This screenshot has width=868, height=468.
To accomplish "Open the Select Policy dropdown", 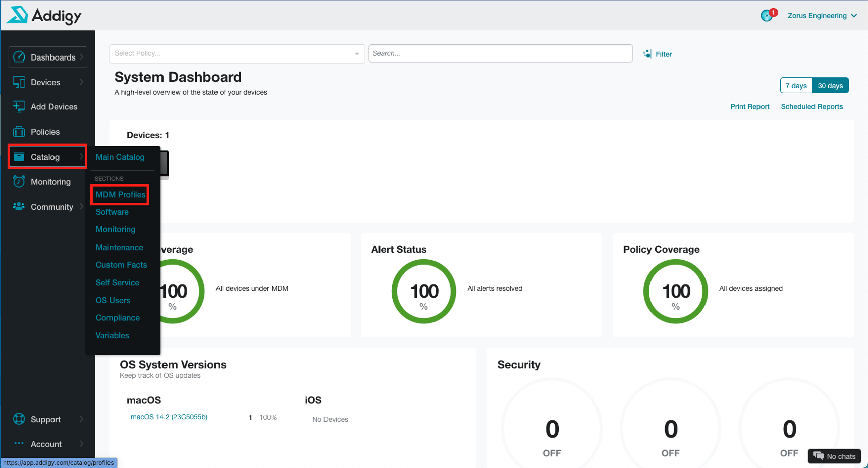I will [236, 53].
